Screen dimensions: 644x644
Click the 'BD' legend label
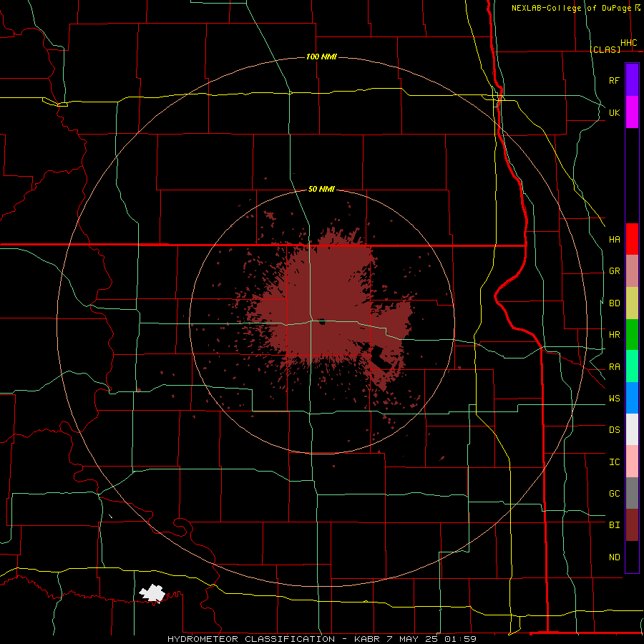pos(614,303)
